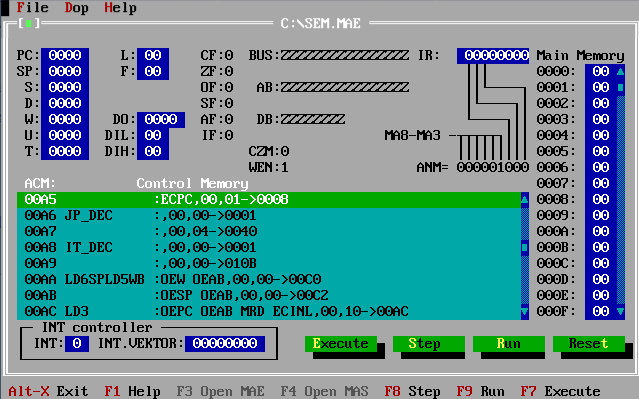The width and height of the screenshot is (639, 399).
Task: Select main memory cell at address 000A
Action: 601,231
